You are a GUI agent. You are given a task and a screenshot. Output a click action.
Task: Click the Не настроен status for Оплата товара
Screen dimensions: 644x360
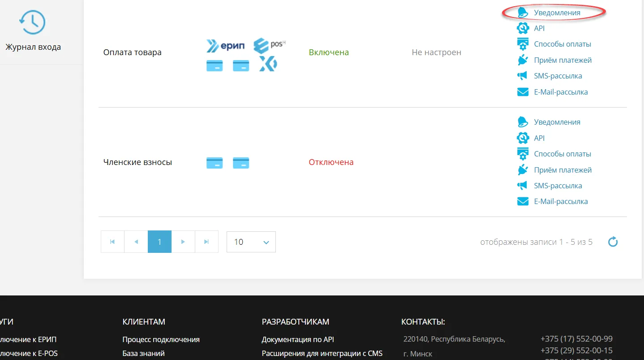coord(436,52)
